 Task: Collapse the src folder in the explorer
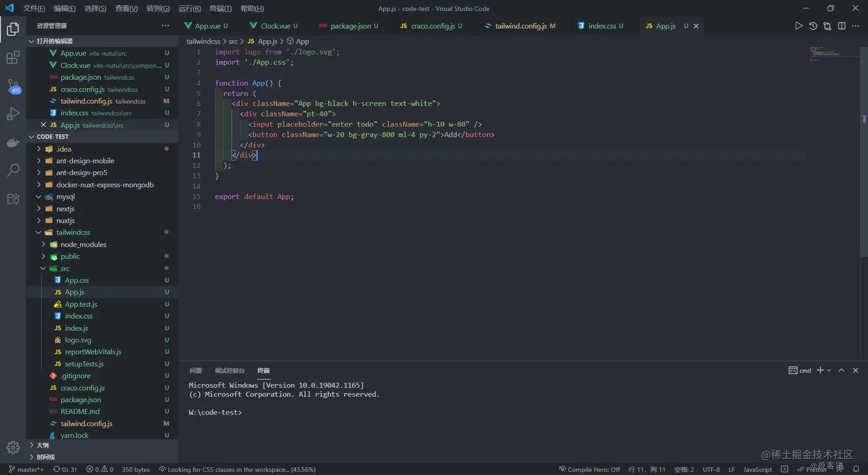pos(43,268)
